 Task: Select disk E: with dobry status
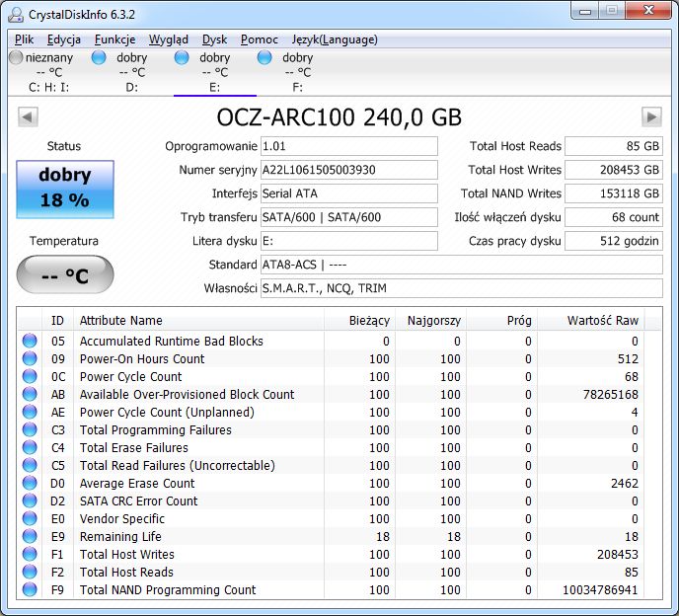pos(215,72)
